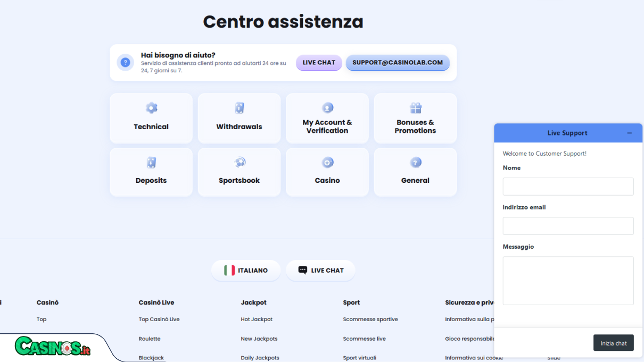Open the Blackjack footer link
The width and height of the screenshot is (644, 362).
point(151,358)
